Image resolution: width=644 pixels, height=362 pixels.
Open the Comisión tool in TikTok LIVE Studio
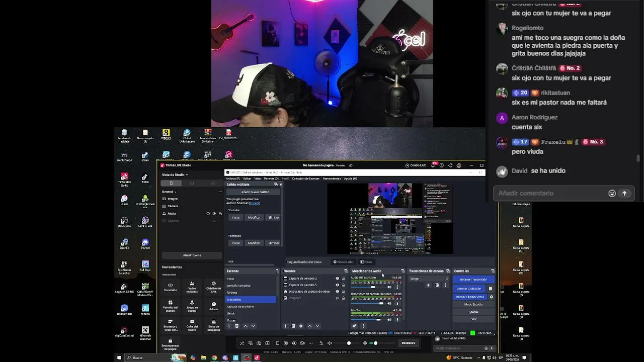170,287
